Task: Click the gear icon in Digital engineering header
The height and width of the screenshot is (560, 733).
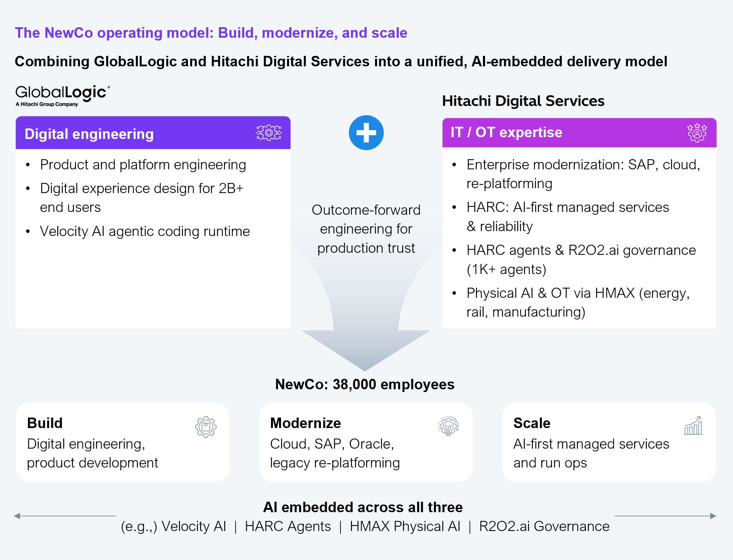Action: tap(269, 133)
